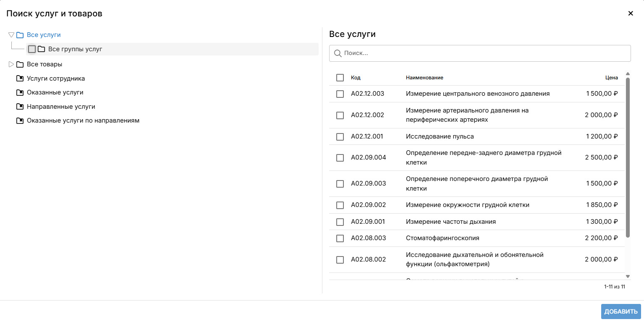Check the Все группы услуг checkbox
This screenshot has width=644, height=322.
(32, 49)
